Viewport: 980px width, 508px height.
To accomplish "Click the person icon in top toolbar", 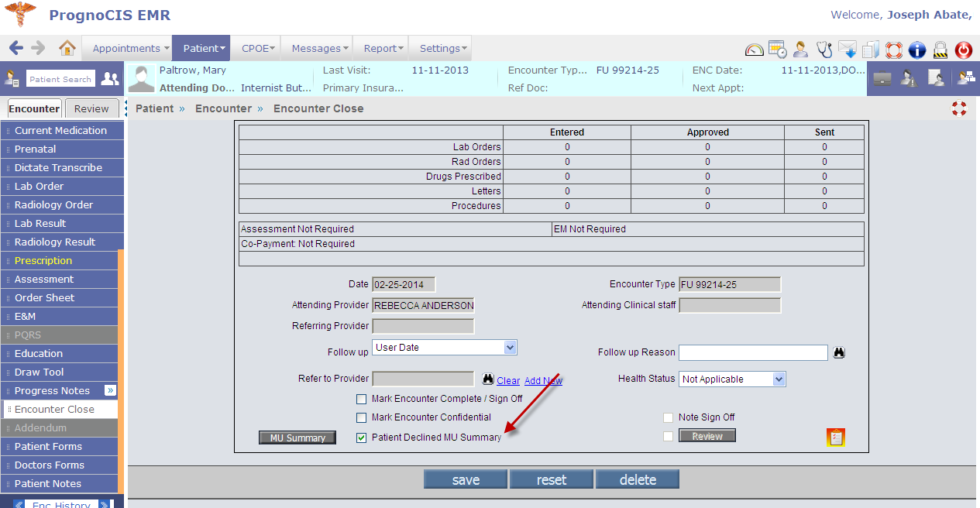I will point(801,50).
